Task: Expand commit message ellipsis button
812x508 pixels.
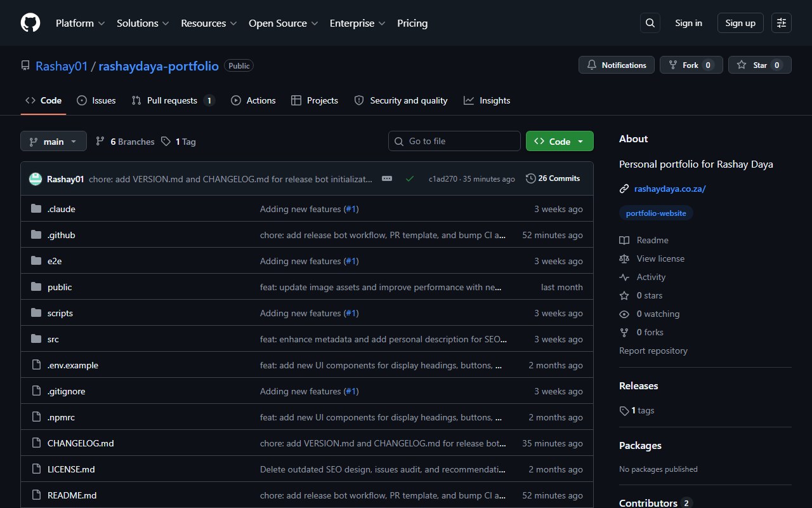Action: click(387, 179)
